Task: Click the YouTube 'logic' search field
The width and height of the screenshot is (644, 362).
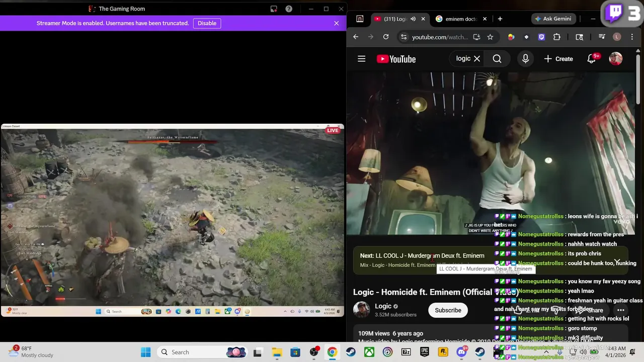Action: [x=462, y=59]
